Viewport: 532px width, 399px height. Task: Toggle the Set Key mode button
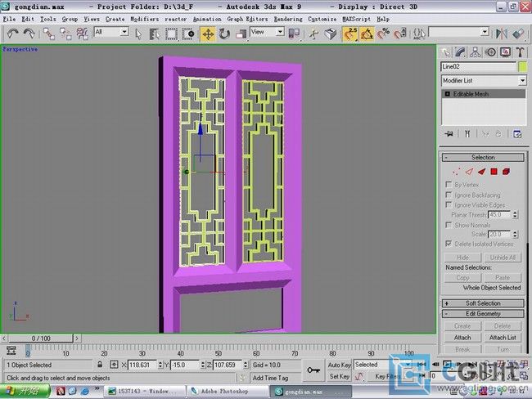pos(340,376)
